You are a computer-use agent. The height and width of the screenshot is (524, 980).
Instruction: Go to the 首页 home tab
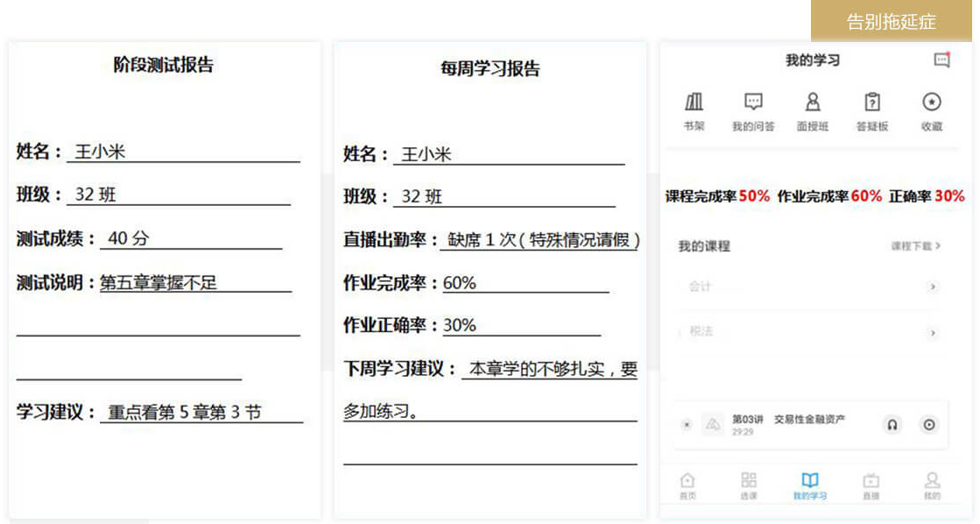[687, 485]
